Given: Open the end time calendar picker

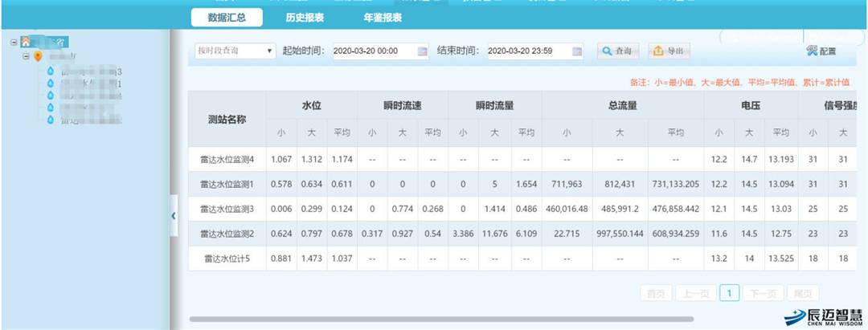Looking at the screenshot, I should pos(577,51).
